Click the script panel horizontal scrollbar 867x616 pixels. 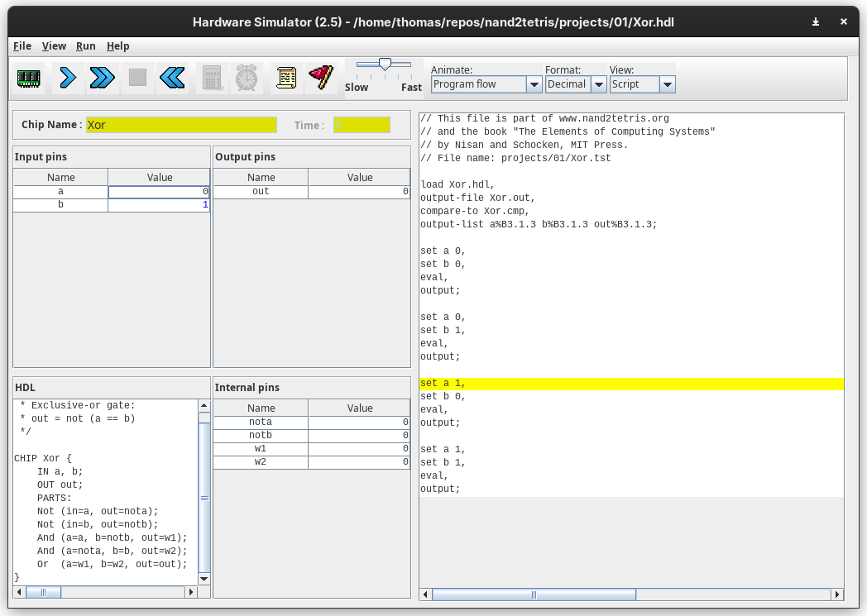(x=534, y=595)
